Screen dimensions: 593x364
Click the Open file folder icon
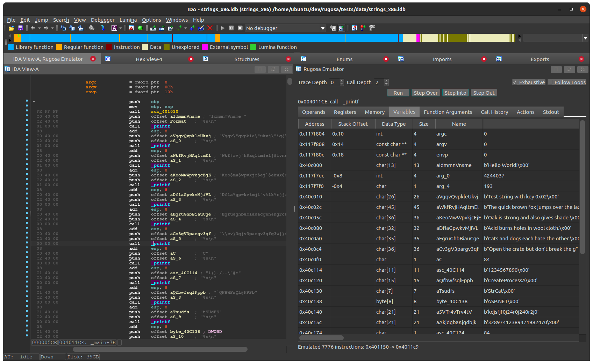coord(12,28)
